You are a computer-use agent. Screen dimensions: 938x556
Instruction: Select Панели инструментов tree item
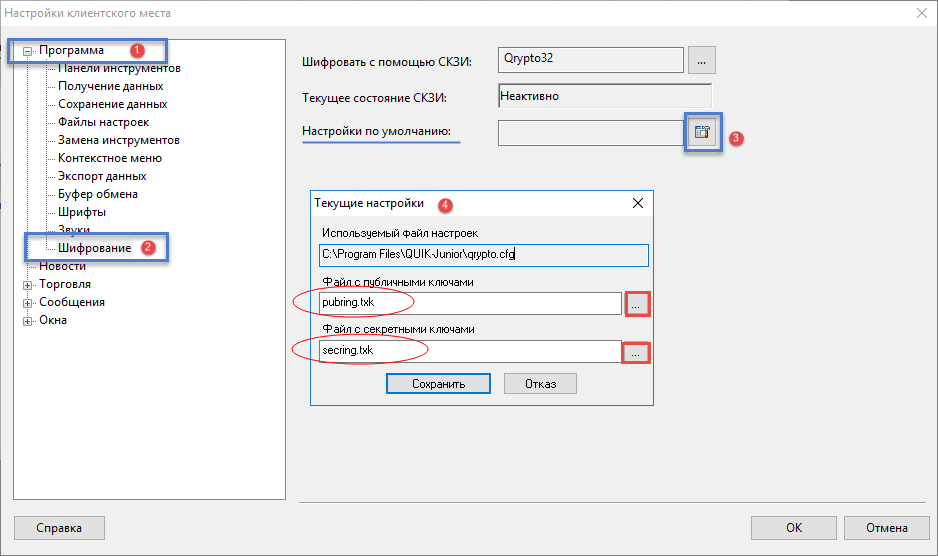[119, 68]
